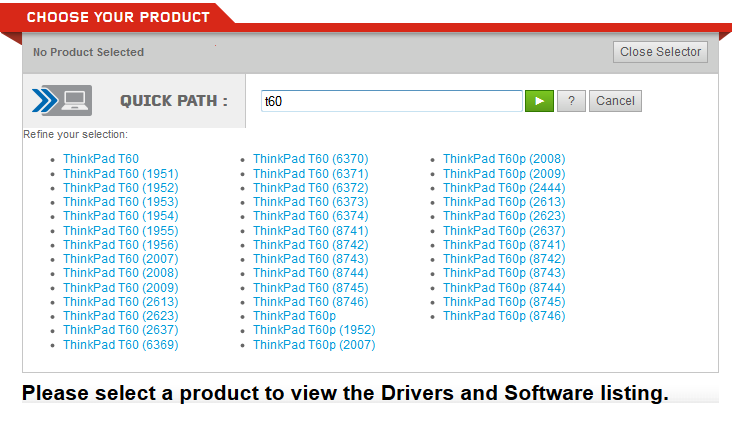Choose ThinkPad T60 (8743)

point(311,259)
